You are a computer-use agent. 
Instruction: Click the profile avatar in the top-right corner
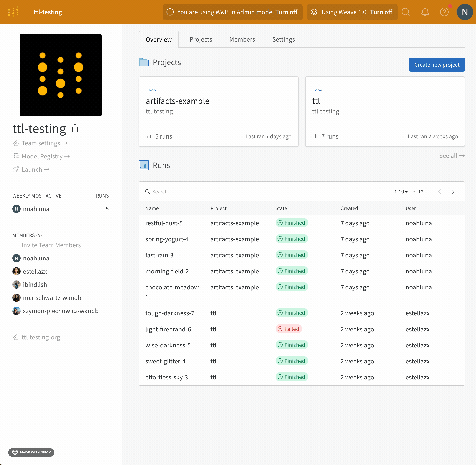pyautogui.click(x=465, y=12)
